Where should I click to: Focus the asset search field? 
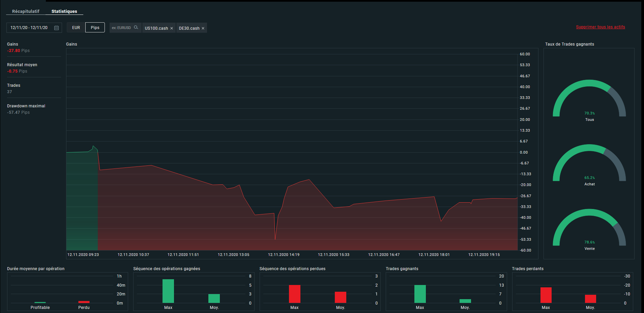click(121, 28)
